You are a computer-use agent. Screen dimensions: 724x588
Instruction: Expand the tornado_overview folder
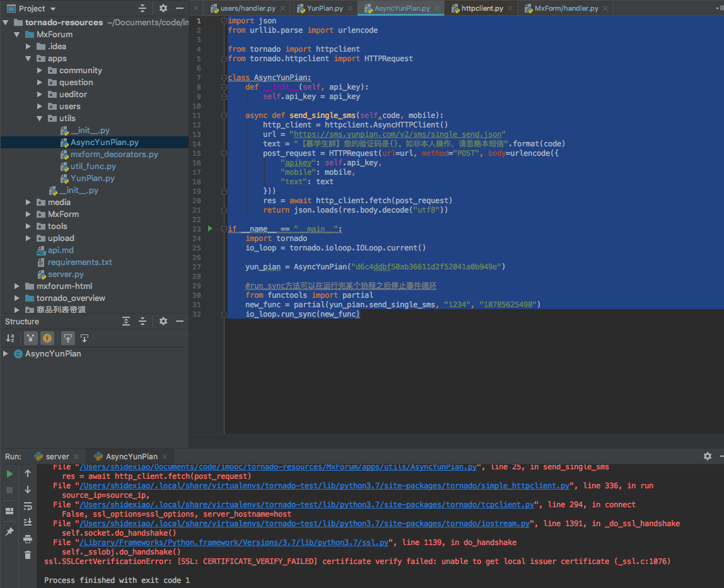tap(16, 298)
